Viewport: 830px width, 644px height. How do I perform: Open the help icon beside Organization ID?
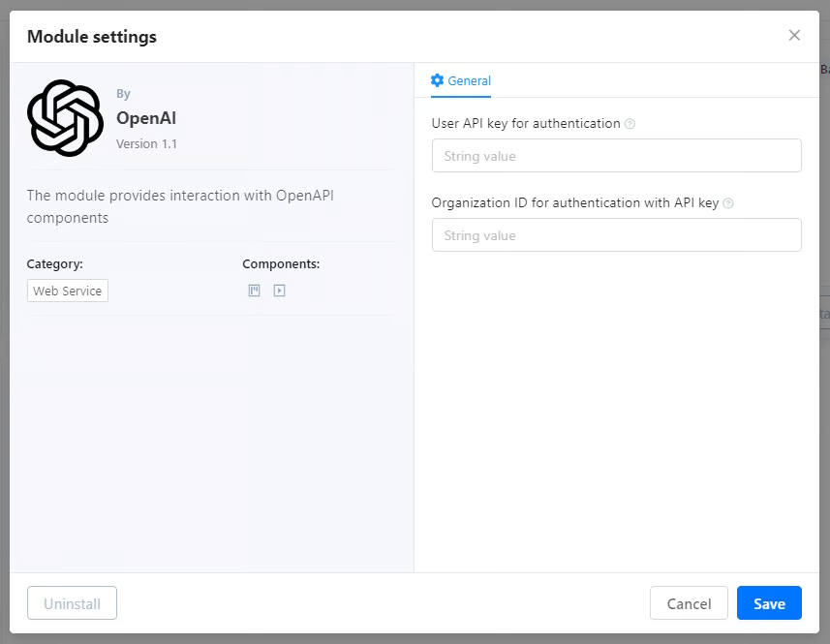click(726, 203)
